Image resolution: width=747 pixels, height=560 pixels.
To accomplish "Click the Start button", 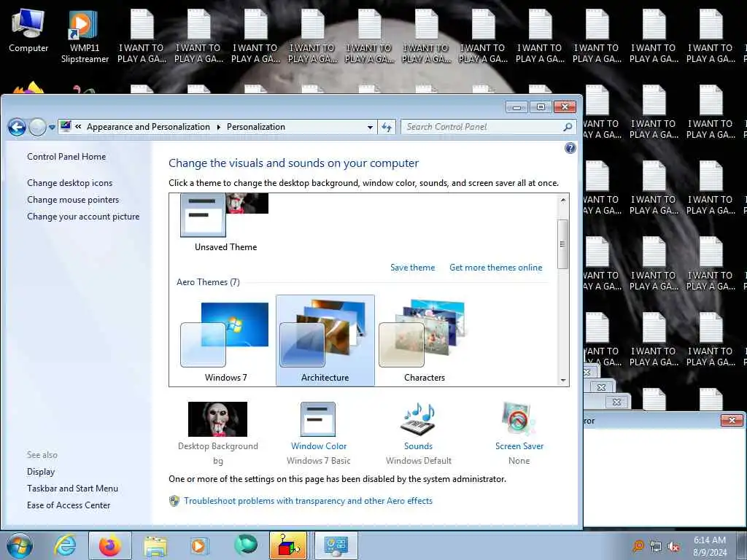I will pyautogui.click(x=20, y=545).
